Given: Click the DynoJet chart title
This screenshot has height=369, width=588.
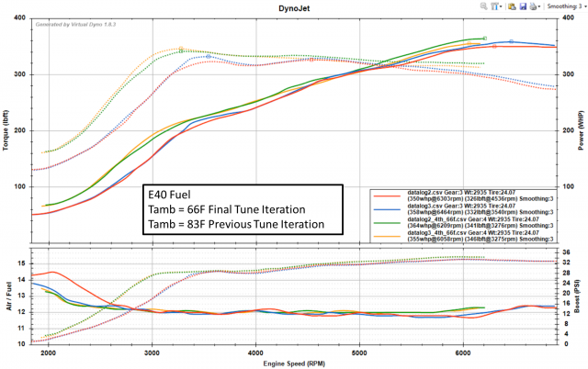Looking at the screenshot, I should (294, 8).
